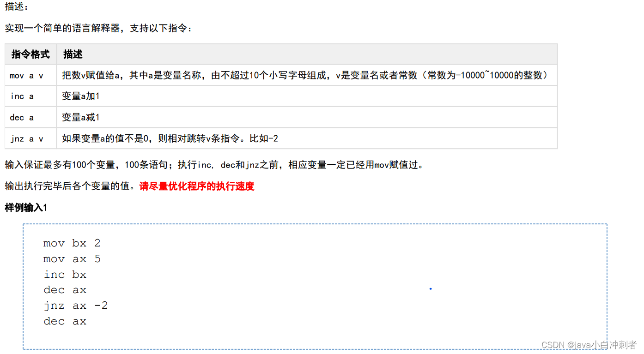Click the description cell starting '把数v赋值给a'

click(307, 75)
